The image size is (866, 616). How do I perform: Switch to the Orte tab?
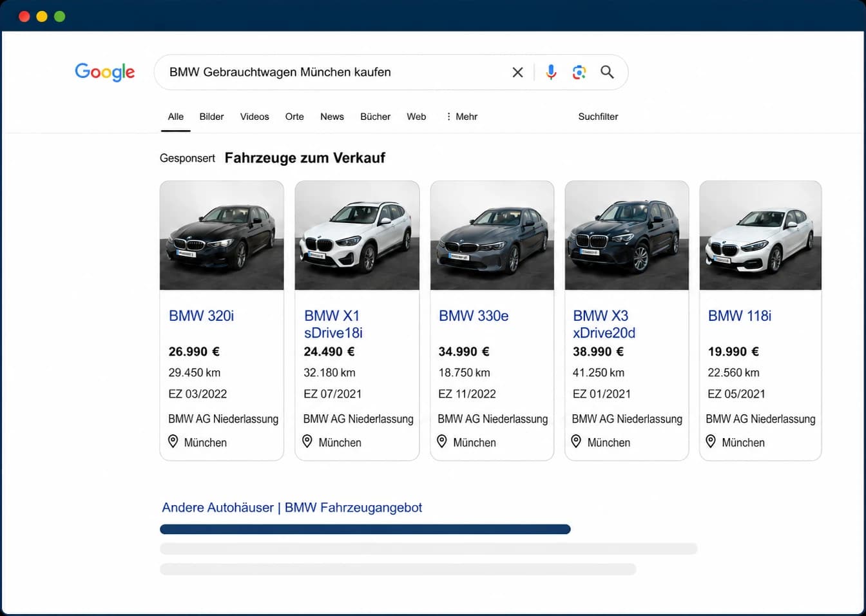coord(294,117)
